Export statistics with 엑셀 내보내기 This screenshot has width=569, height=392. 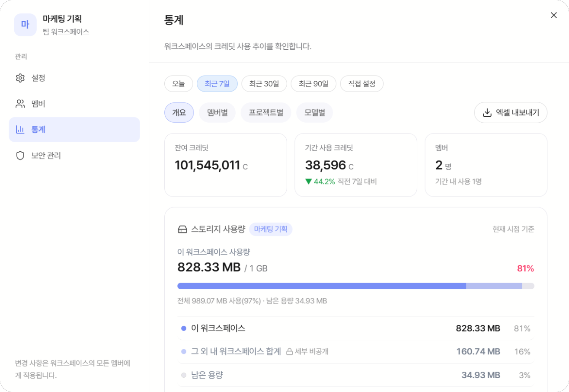[511, 113]
